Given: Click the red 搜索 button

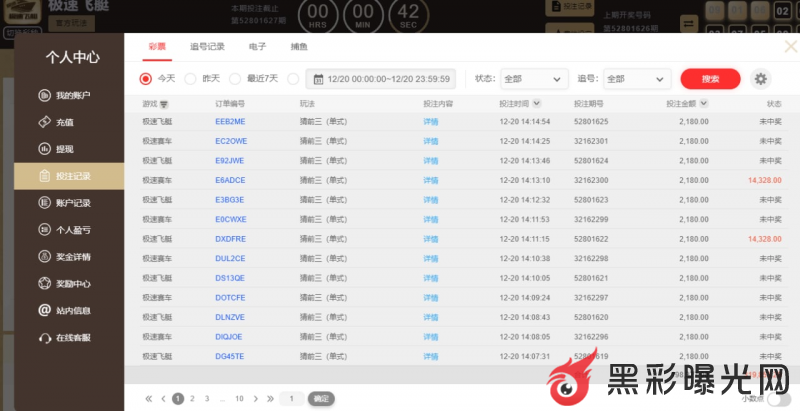Looking at the screenshot, I should [710, 79].
